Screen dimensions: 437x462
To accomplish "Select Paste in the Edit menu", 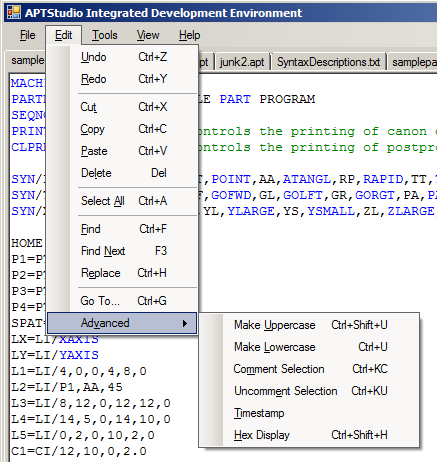I will (x=123, y=151).
